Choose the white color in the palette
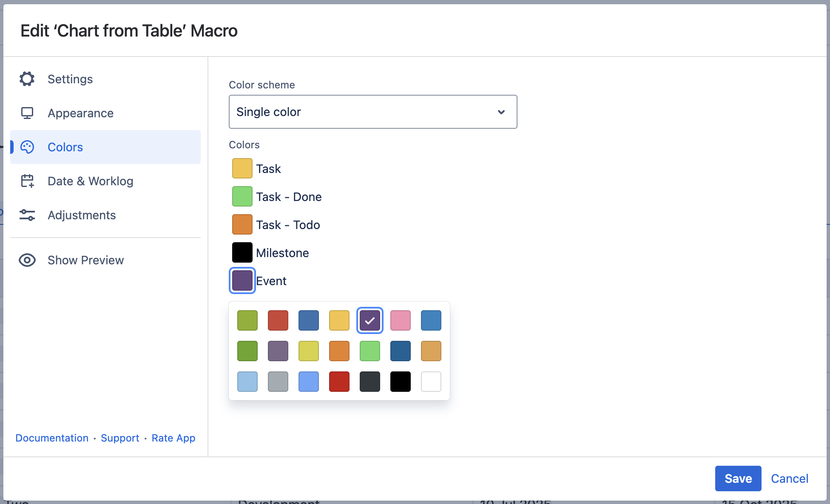This screenshot has width=830, height=504. coord(431,382)
